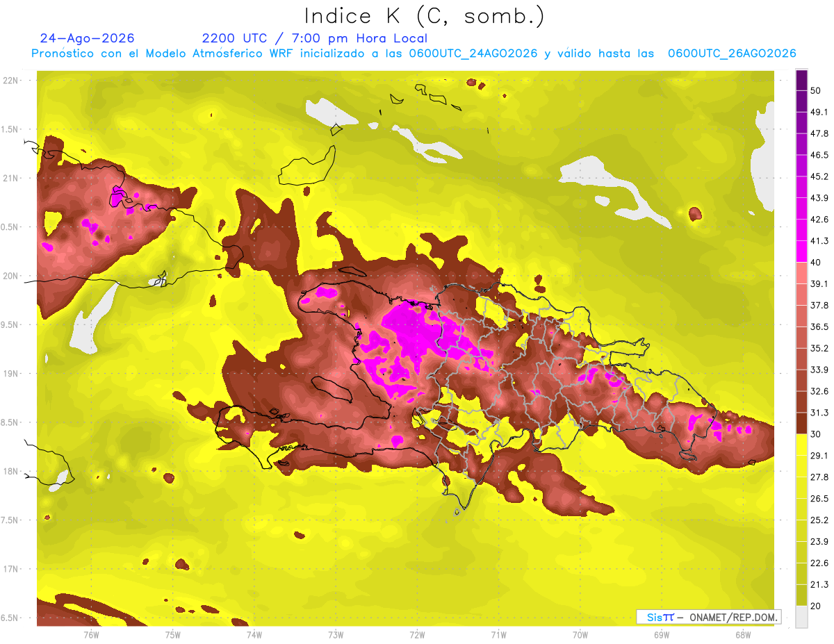Select the "71W" longitude label
Image resolution: width=834 pixels, height=644 pixels.
[x=498, y=634]
